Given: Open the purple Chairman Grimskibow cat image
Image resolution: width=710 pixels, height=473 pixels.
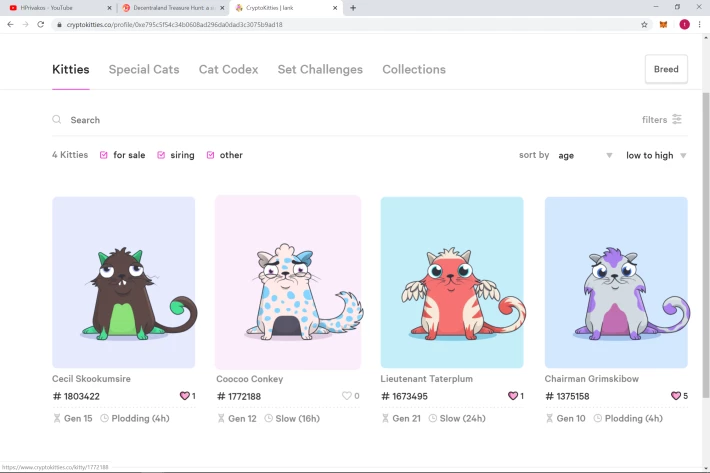Looking at the screenshot, I should click(x=616, y=282).
